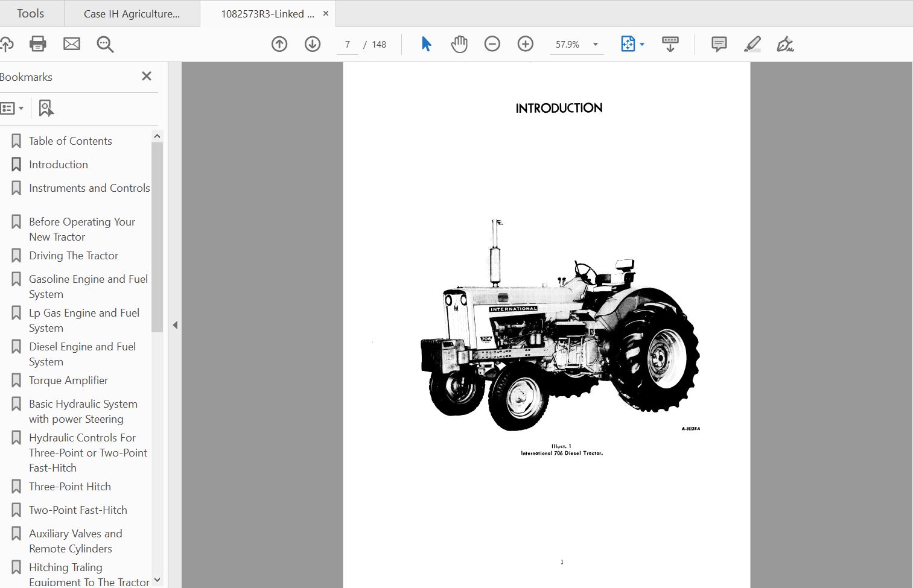Image resolution: width=913 pixels, height=588 pixels.
Task: Open the Torque Amplifier bookmark
Action: tap(68, 381)
